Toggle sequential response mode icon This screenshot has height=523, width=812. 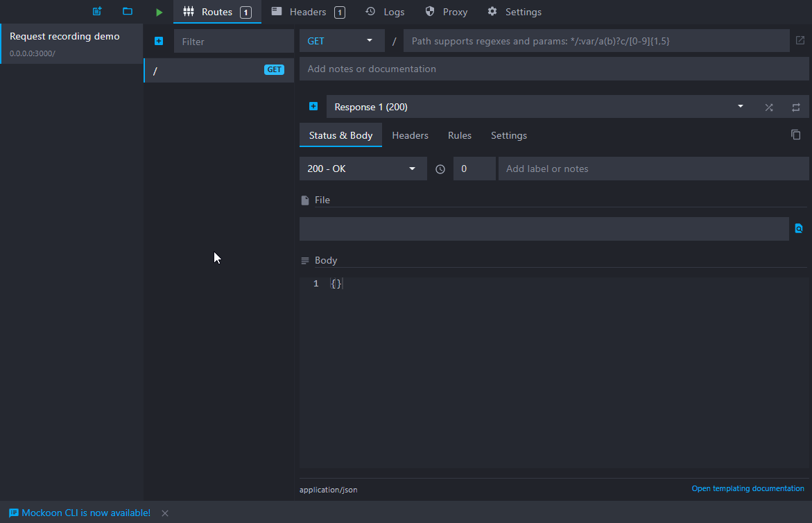tap(796, 108)
